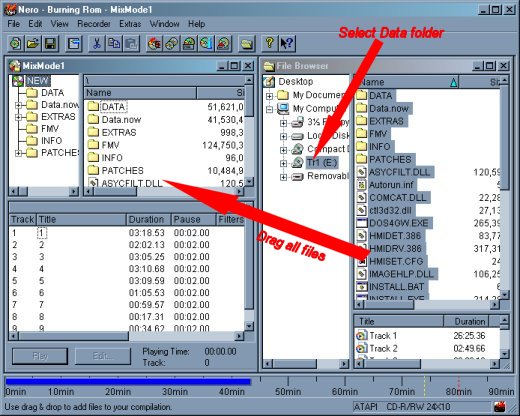
Task: Save the compilation with the floppy disk icon
Action: [x=50, y=44]
